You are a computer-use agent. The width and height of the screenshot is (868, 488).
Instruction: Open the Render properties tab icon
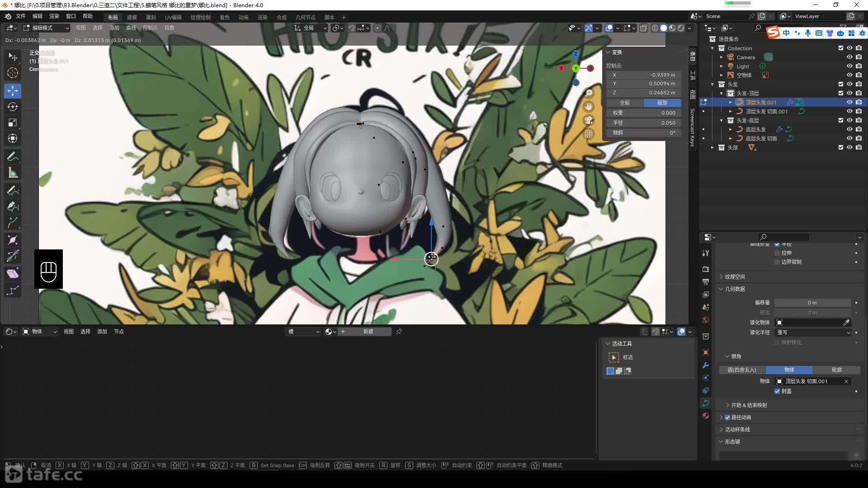(x=706, y=269)
